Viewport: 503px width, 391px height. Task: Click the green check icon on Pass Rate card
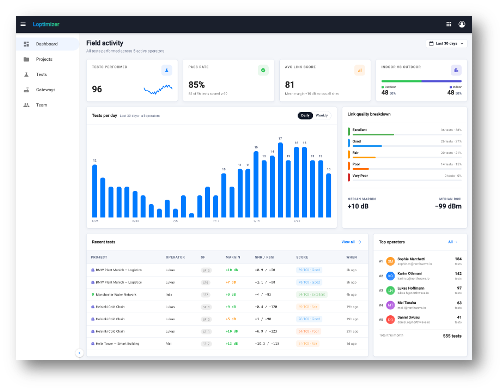coord(263,70)
